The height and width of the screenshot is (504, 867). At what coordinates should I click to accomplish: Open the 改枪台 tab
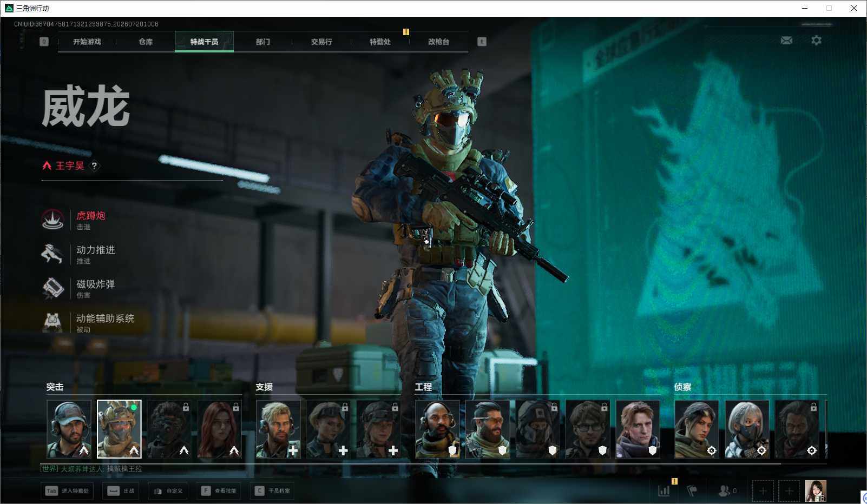click(x=438, y=42)
